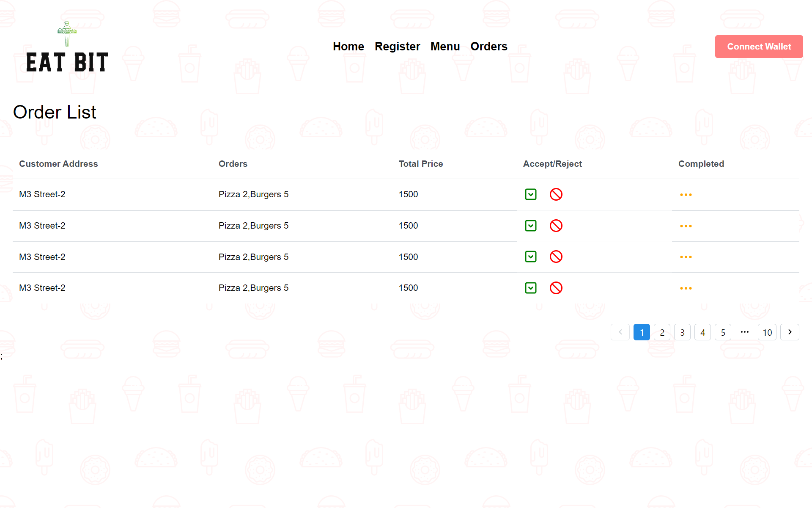812x508 pixels.
Task: Go to the Register page link
Action: (x=397, y=47)
